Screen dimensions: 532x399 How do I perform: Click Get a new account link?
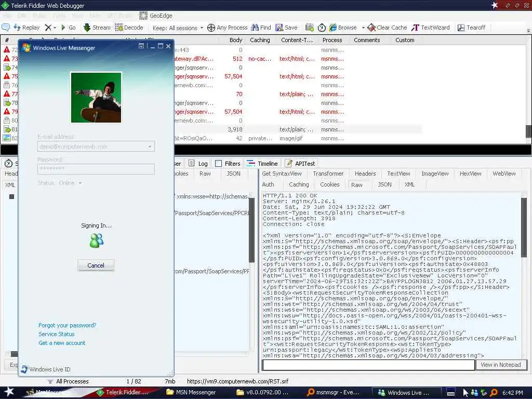(x=62, y=343)
